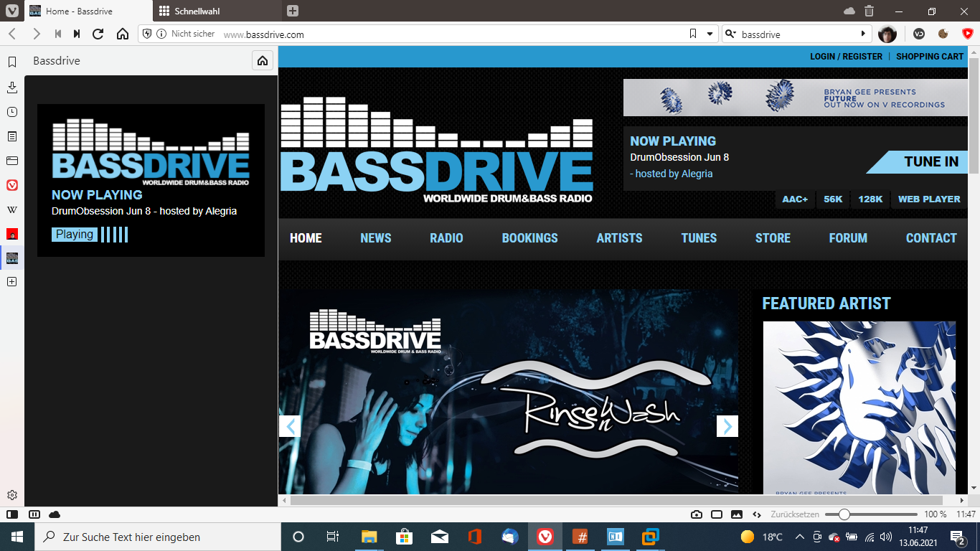Viewport: 980px width, 551px height.
Task: Open page actions code icon
Action: point(756,514)
